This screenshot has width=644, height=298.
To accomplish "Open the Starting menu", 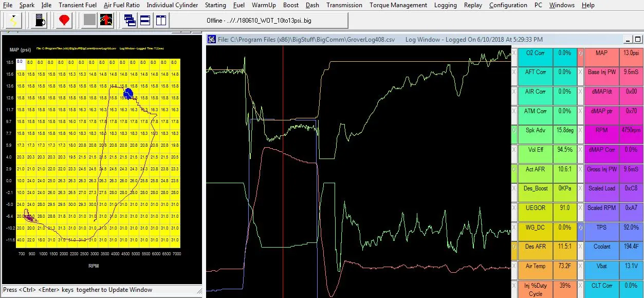I will click(215, 5).
